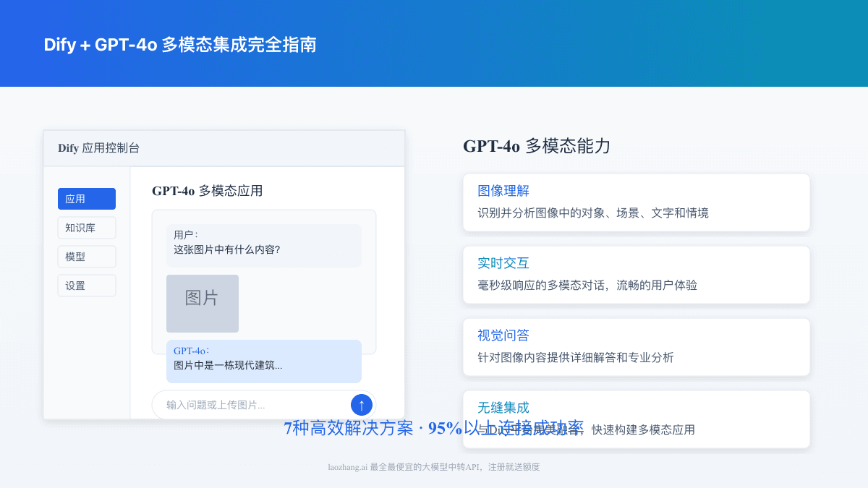Click the gray 图片 thumbnail placeholder
The image size is (868, 488).
[x=203, y=304]
